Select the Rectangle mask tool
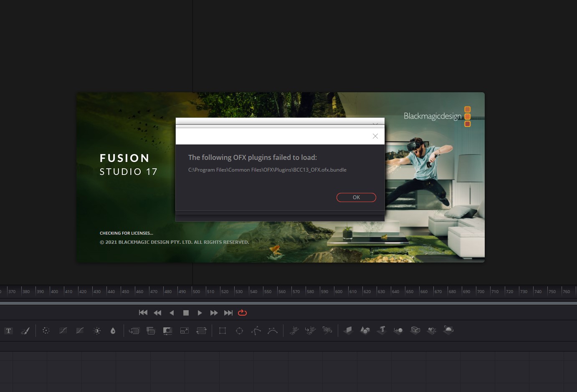This screenshot has height=392, width=577. (223, 331)
